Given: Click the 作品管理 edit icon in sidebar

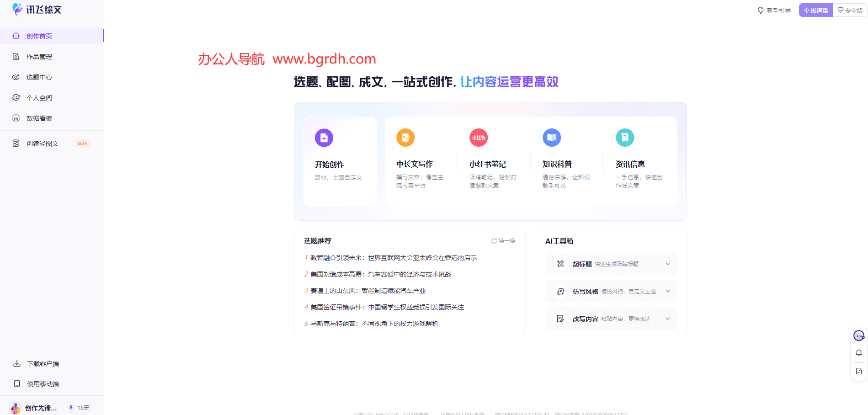Looking at the screenshot, I should click(x=16, y=56).
